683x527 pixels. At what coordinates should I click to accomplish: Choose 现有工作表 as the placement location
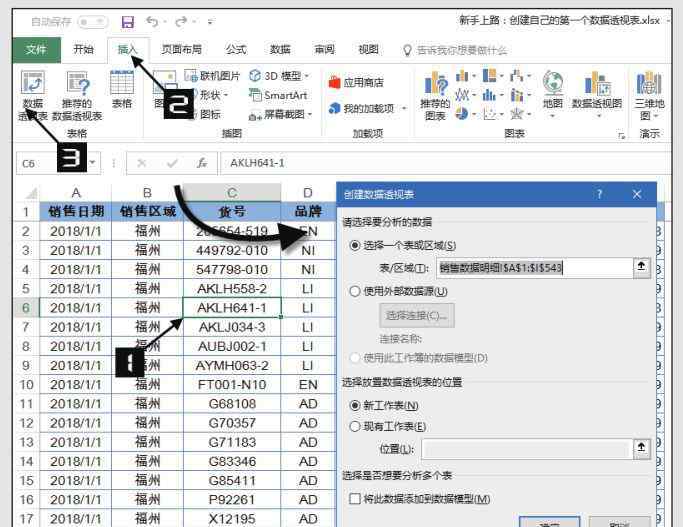pos(355,426)
